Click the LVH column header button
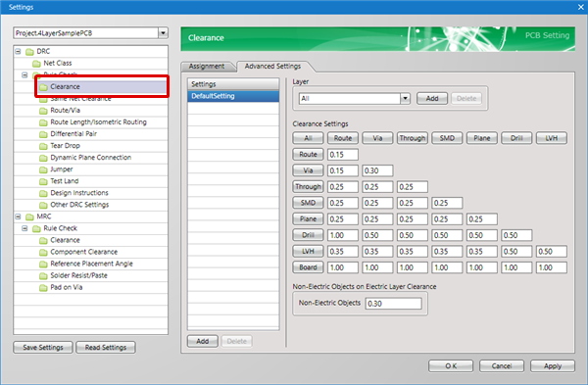Viewport: 588px width, 385px height. pyautogui.click(x=552, y=138)
